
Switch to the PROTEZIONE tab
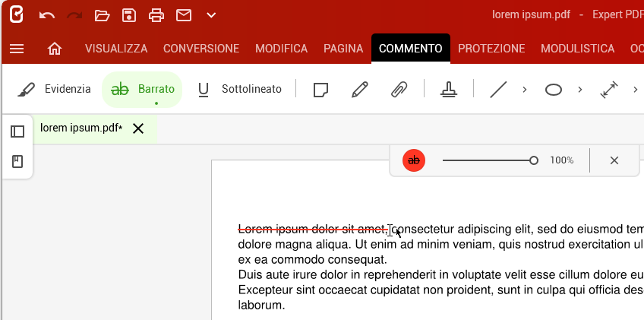(x=491, y=49)
